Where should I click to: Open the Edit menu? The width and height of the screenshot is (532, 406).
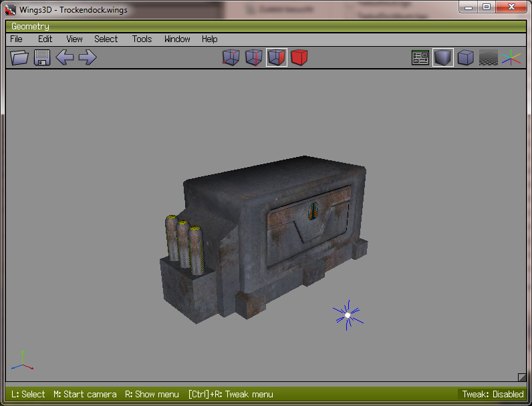tap(45, 39)
